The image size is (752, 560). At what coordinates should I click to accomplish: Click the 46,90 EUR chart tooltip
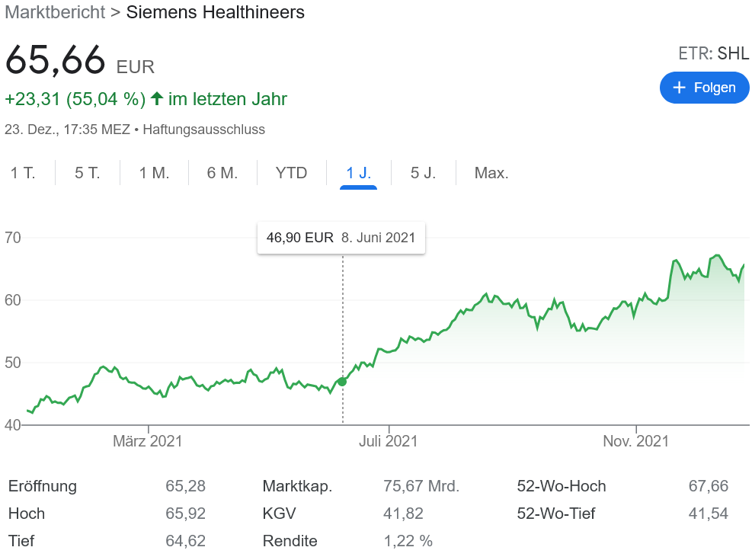click(341, 238)
